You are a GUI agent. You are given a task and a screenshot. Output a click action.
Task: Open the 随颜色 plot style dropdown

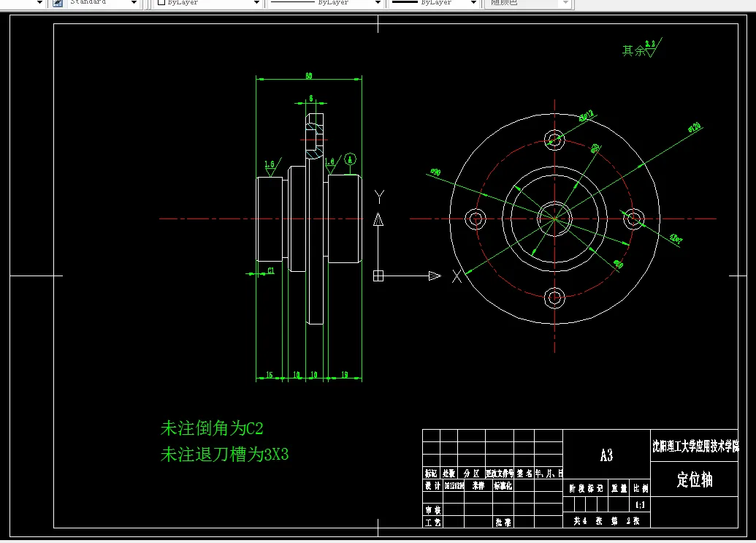click(x=565, y=2)
